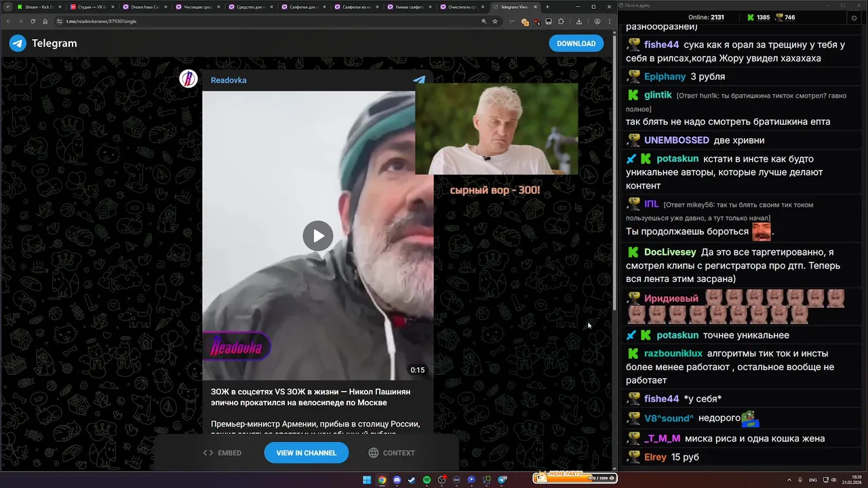Open the Windows Start menu
This screenshot has height=488, width=868.
(x=367, y=480)
